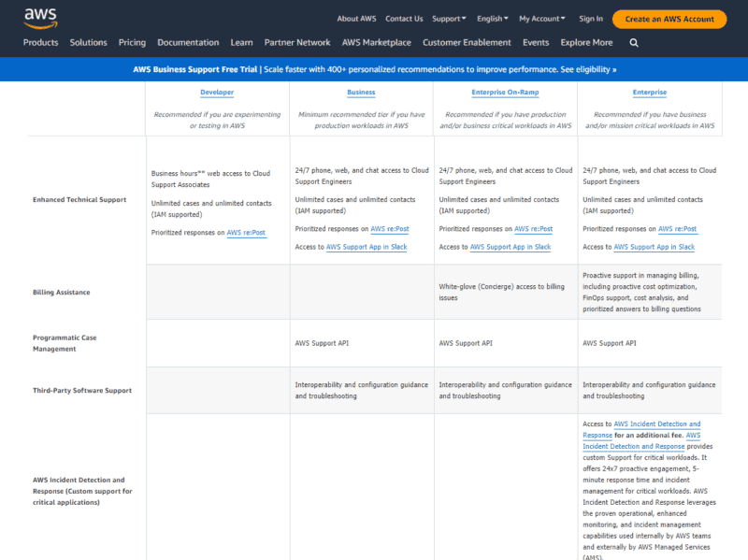Click Contact Us in the top bar
The image size is (748, 560).
pos(404,17)
